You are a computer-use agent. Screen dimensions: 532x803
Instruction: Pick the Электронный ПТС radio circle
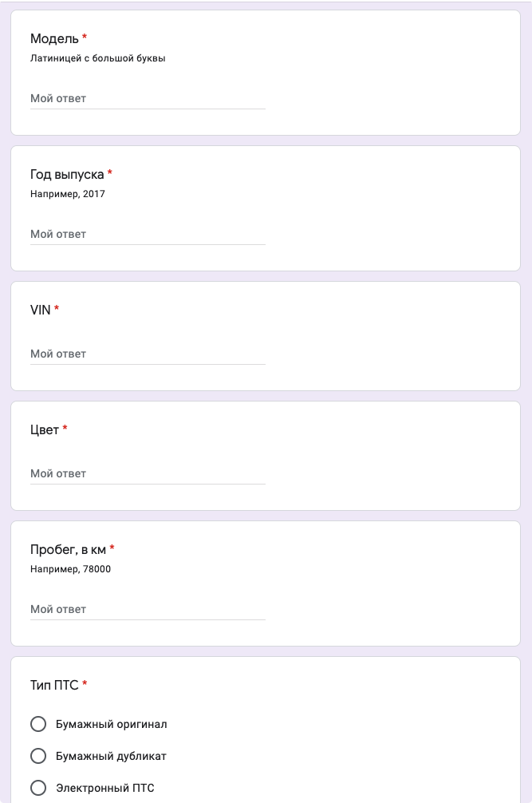tap(37, 788)
